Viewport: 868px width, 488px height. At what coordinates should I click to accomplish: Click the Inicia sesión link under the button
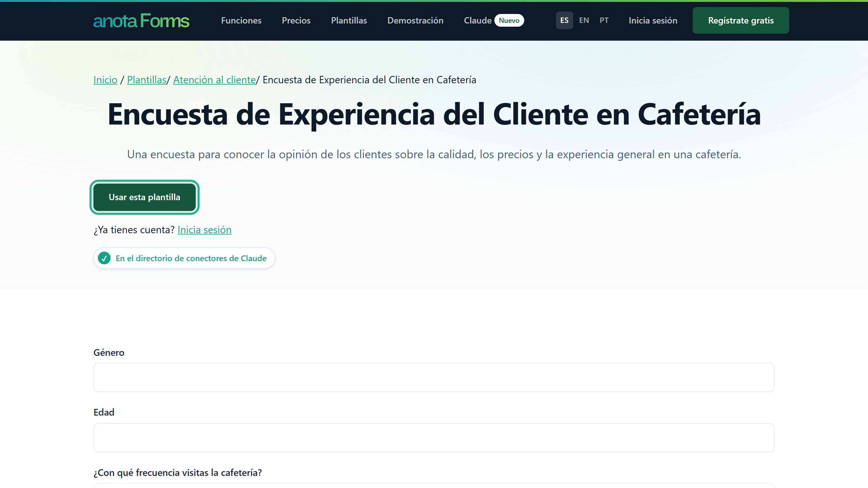click(x=204, y=230)
